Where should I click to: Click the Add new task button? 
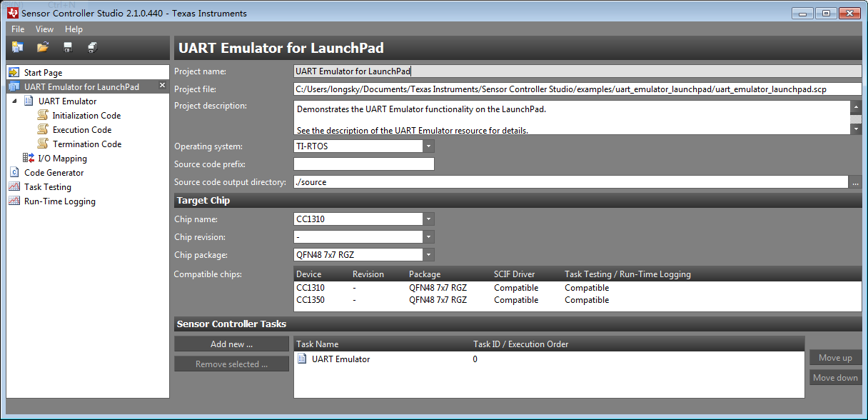point(232,344)
